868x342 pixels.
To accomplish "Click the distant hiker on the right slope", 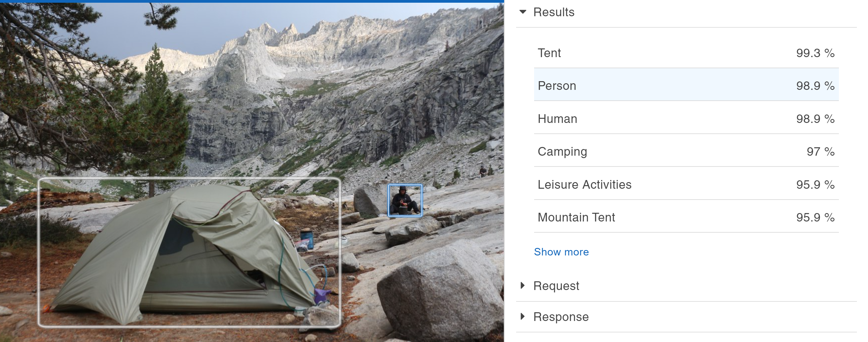I will pos(483,171).
